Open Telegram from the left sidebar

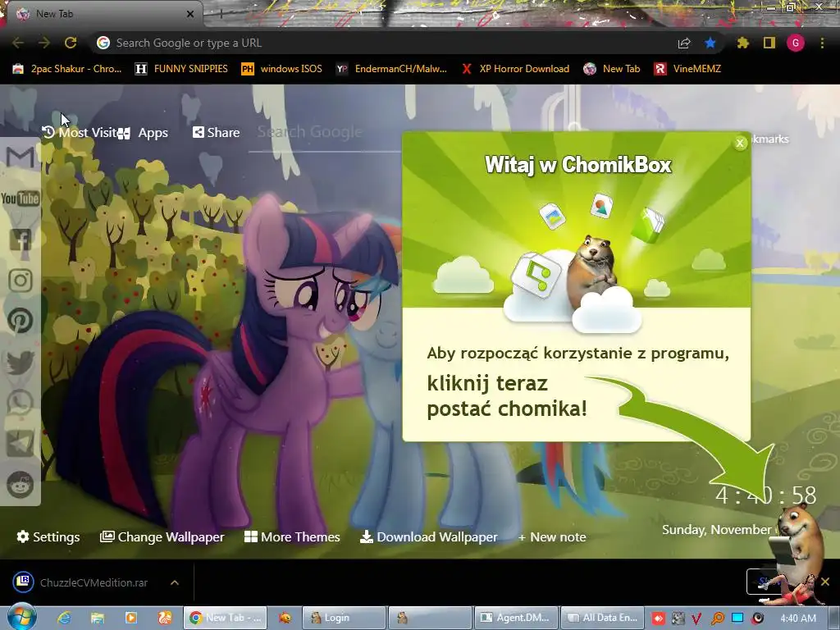pyautogui.click(x=21, y=444)
